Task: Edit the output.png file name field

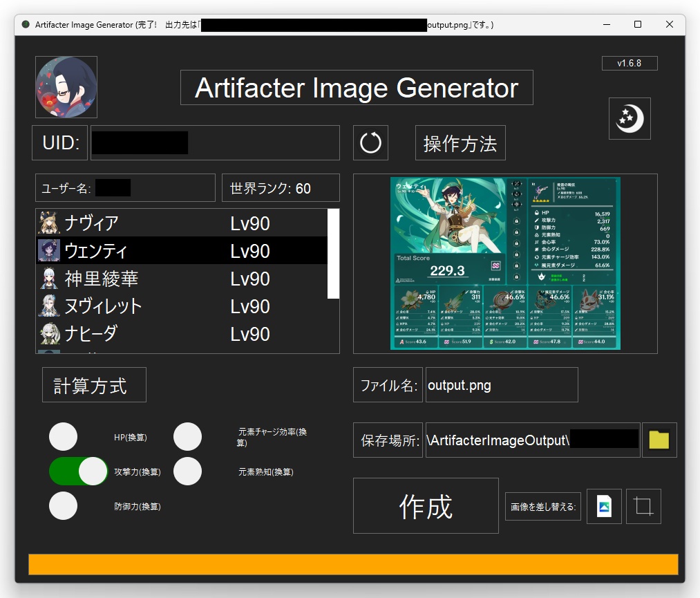Action: point(502,385)
